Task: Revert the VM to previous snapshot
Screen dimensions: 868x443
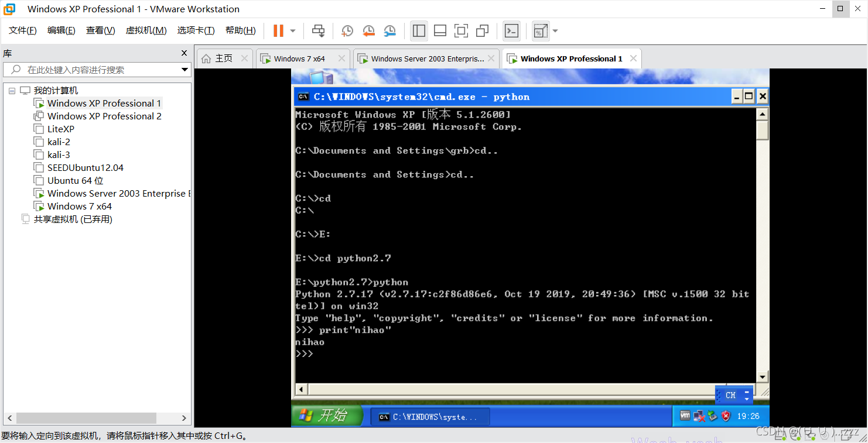Action: click(368, 30)
